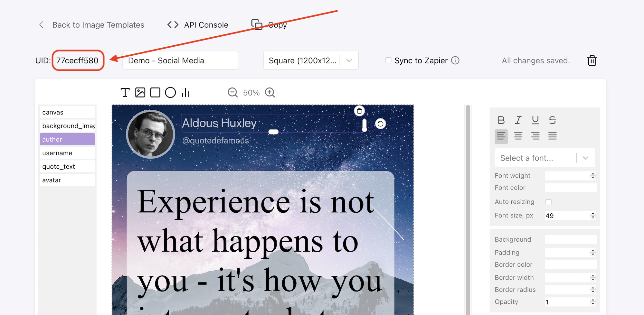
Task: Enable Auto resizing for text
Action: point(548,202)
